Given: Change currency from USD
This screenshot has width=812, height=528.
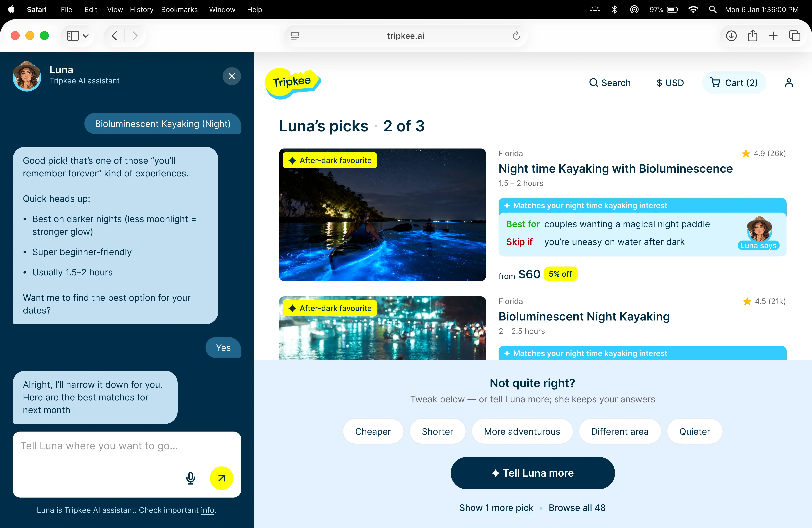Looking at the screenshot, I should pyautogui.click(x=670, y=83).
